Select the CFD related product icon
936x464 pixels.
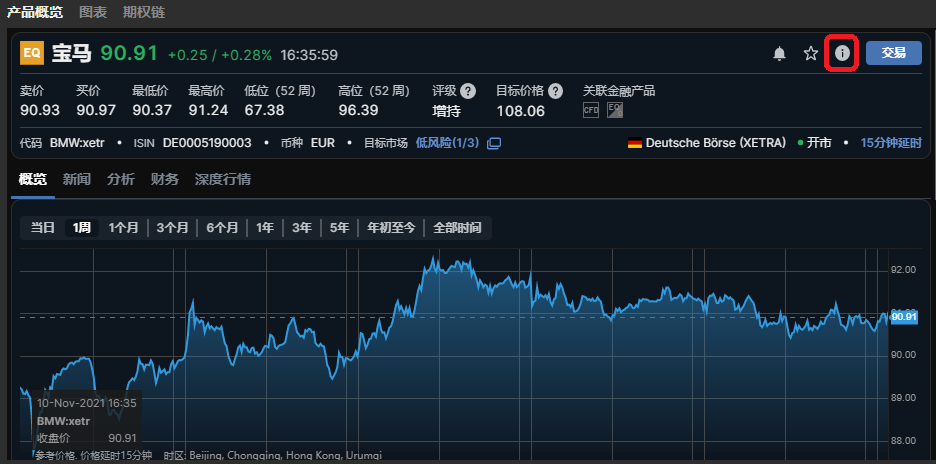(590, 110)
